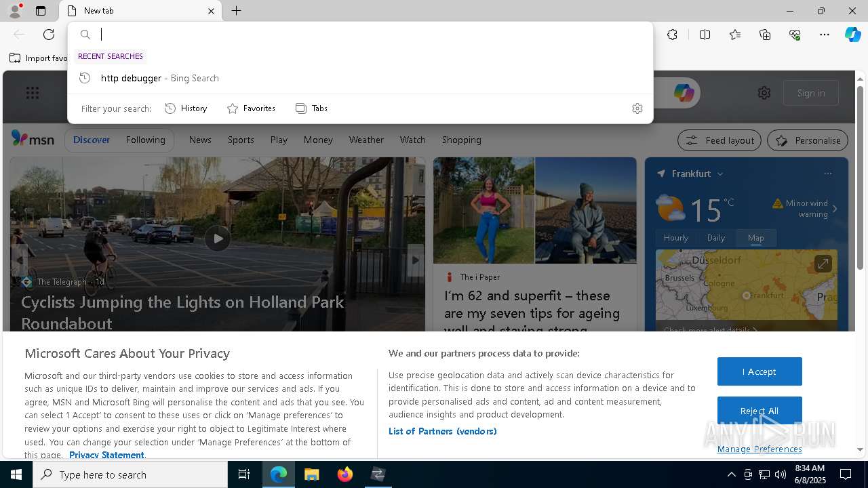Select recent search http debugger
The width and height of the screenshot is (868, 488).
(x=360, y=78)
